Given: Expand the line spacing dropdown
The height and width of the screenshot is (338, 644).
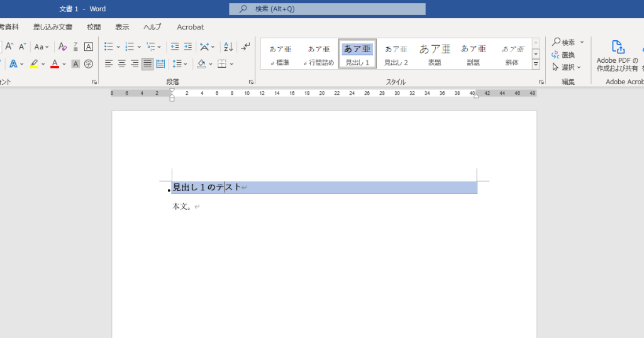Looking at the screenshot, I should pos(186,63).
